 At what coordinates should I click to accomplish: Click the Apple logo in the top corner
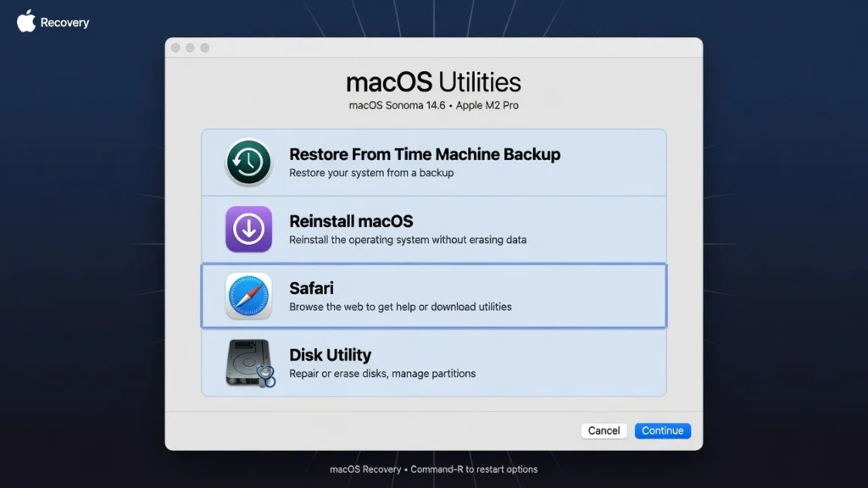pos(25,21)
